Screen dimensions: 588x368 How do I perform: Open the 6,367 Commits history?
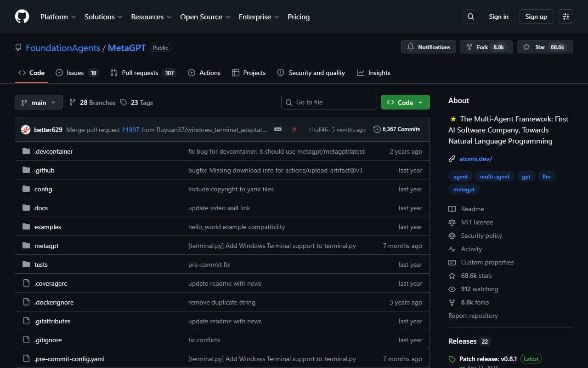coord(396,129)
